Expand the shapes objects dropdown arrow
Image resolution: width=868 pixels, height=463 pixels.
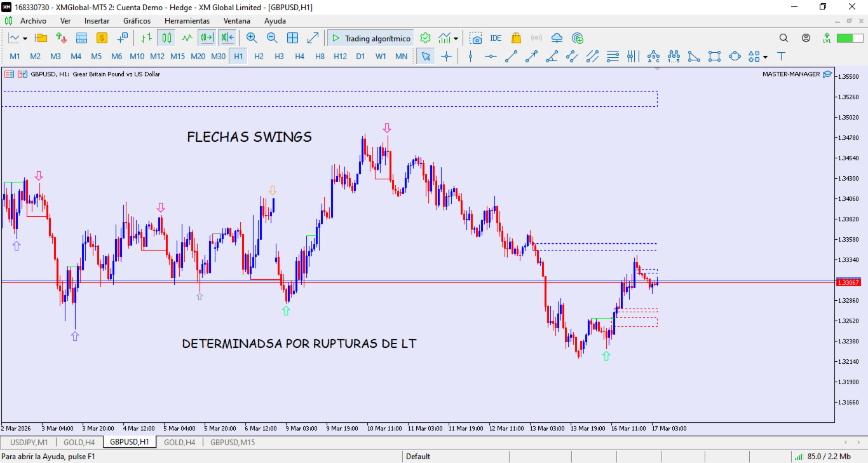click(x=765, y=57)
